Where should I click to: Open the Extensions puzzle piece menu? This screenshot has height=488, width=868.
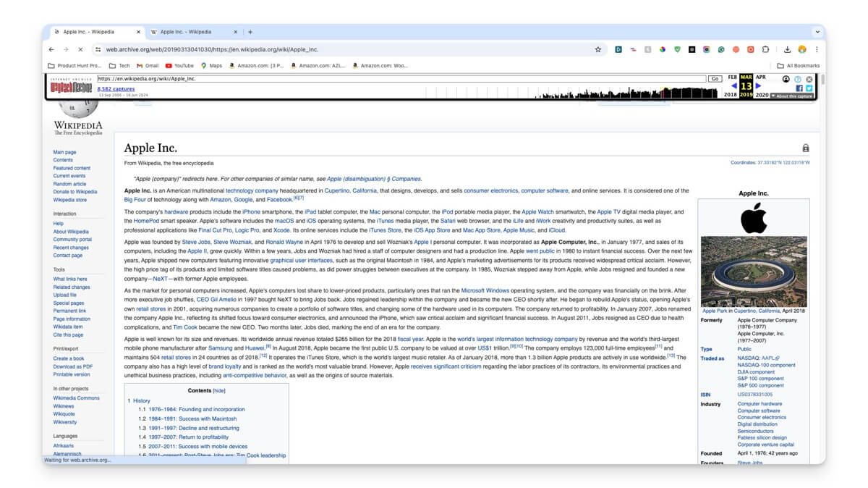[x=765, y=49]
